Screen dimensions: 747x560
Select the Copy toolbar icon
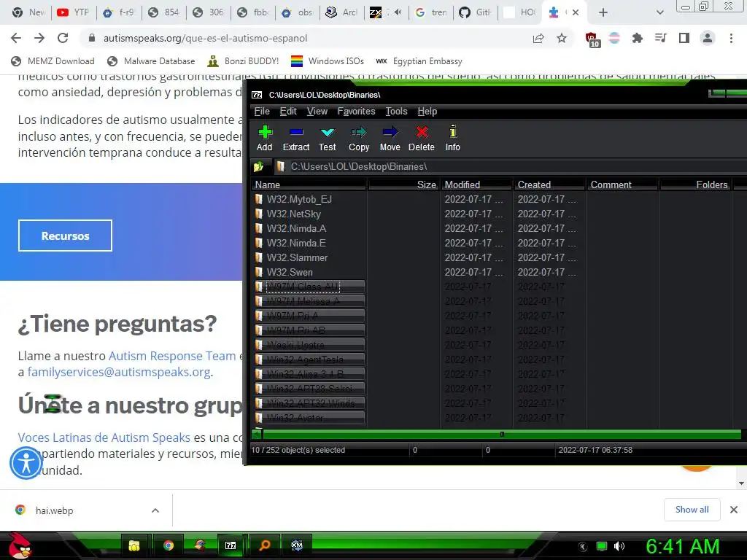click(359, 138)
